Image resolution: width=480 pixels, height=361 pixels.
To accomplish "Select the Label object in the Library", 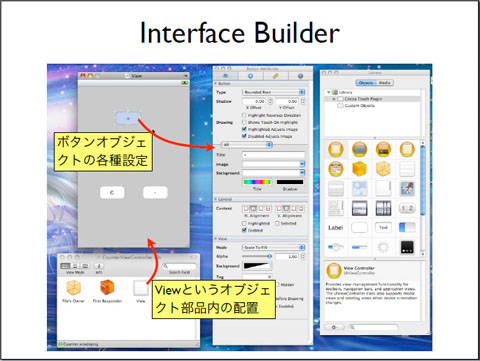I will (x=335, y=228).
